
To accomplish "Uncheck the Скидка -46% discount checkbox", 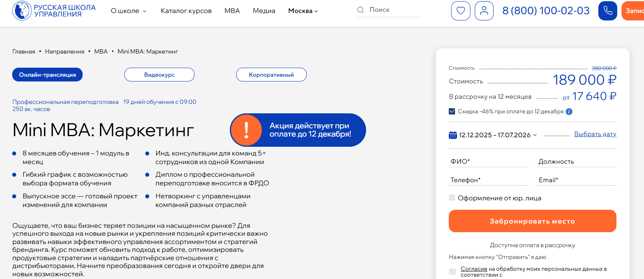I will [x=452, y=111].
